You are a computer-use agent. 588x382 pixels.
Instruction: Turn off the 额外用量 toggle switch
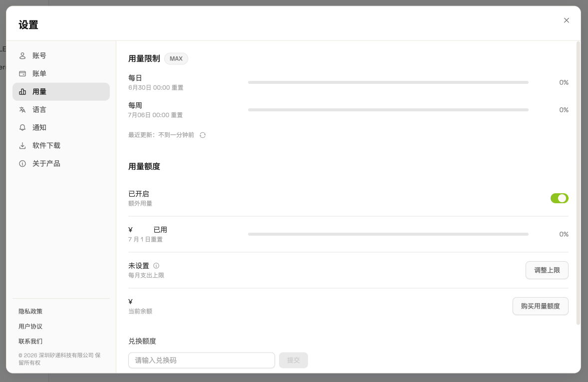[559, 198]
